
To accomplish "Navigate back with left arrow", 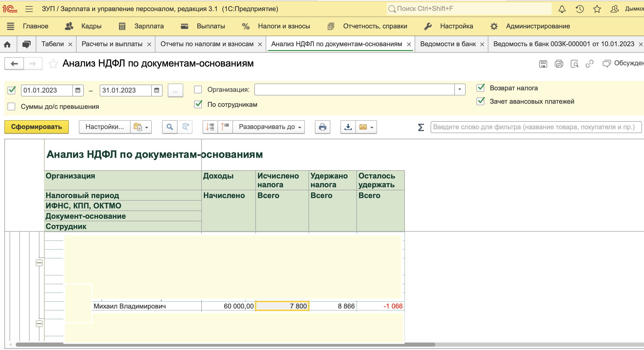I will (14, 64).
